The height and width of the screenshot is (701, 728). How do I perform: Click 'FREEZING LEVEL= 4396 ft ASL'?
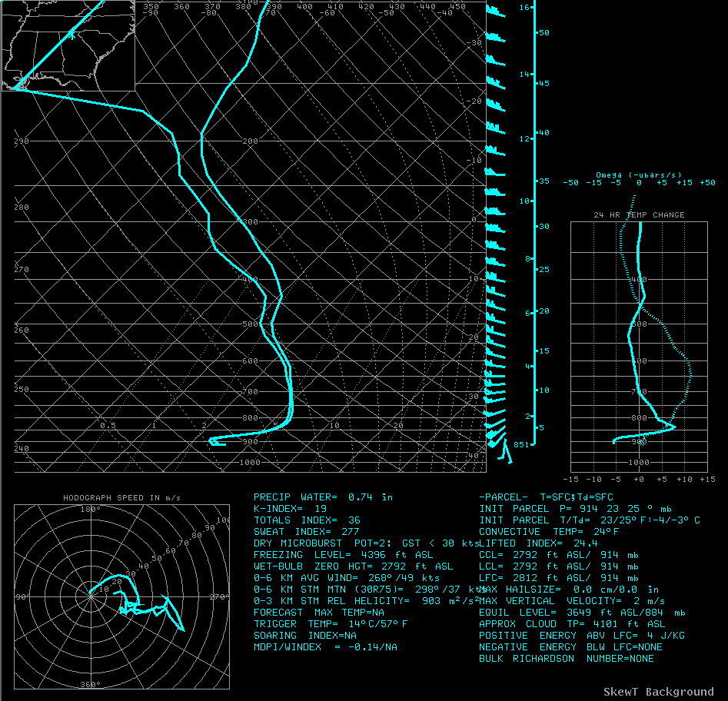(343, 555)
